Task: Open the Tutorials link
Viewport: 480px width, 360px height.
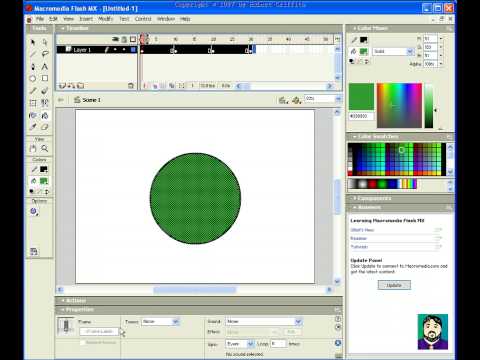Action: pyautogui.click(x=359, y=247)
